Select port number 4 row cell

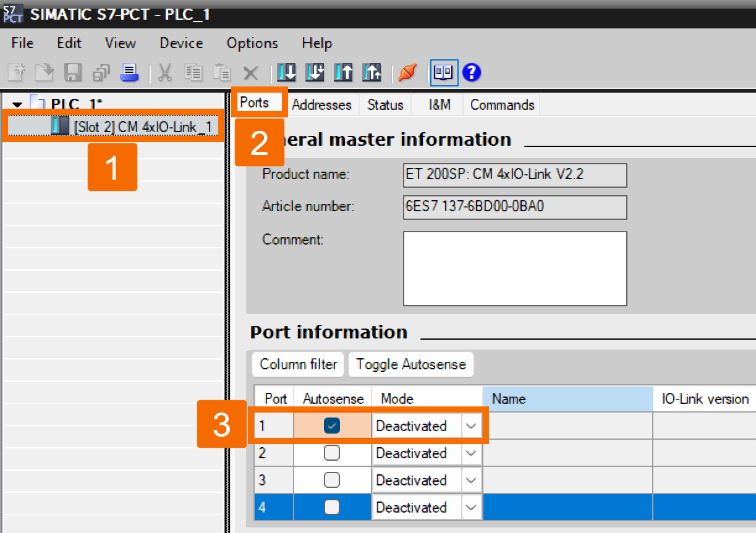click(274, 507)
